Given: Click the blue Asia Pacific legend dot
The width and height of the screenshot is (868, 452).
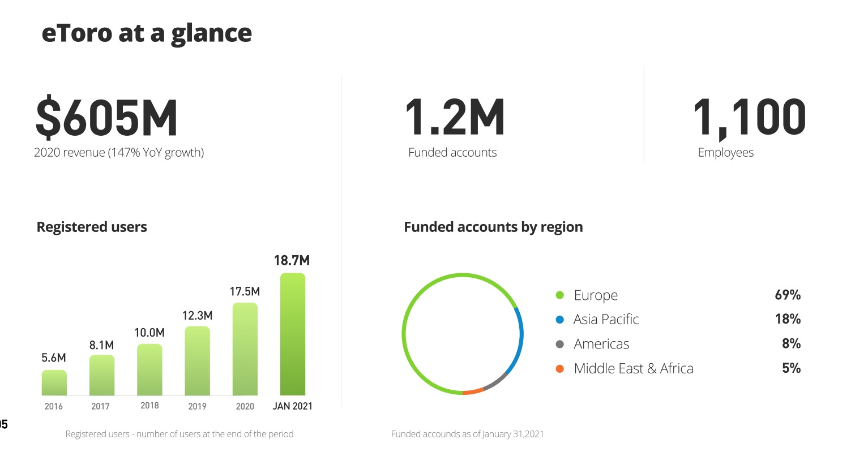Looking at the screenshot, I should click(560, 320).
